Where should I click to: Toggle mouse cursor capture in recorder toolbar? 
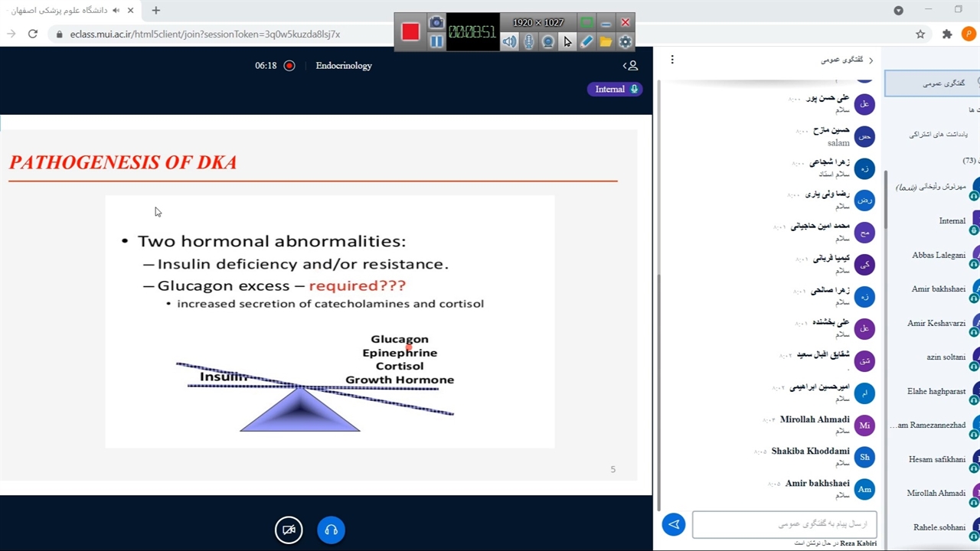click(x=567, y=42)
